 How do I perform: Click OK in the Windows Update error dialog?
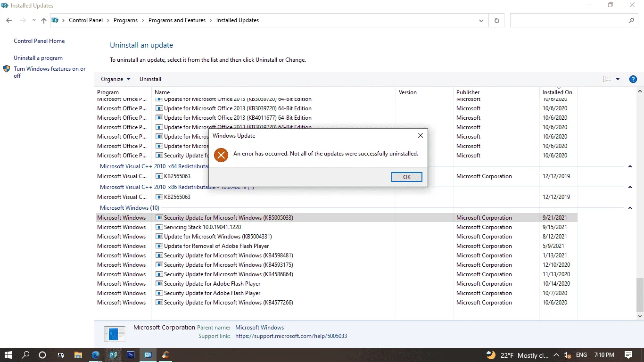click(406, 177)
